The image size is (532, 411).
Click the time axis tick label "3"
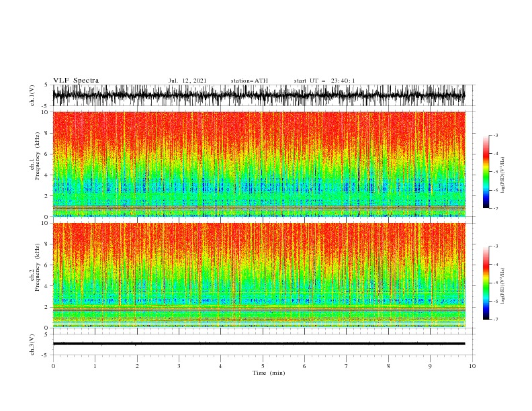[179, 366]
